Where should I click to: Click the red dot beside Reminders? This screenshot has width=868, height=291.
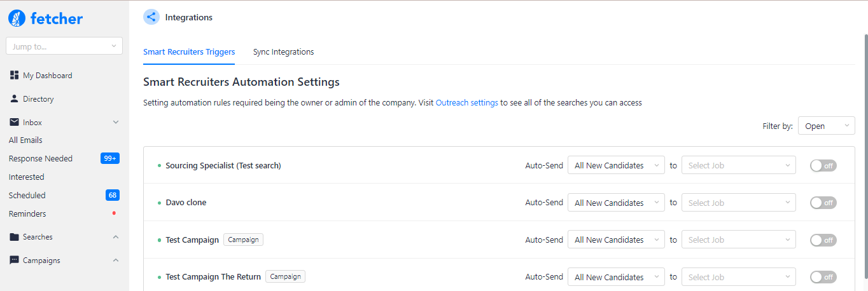click(114, 214)
